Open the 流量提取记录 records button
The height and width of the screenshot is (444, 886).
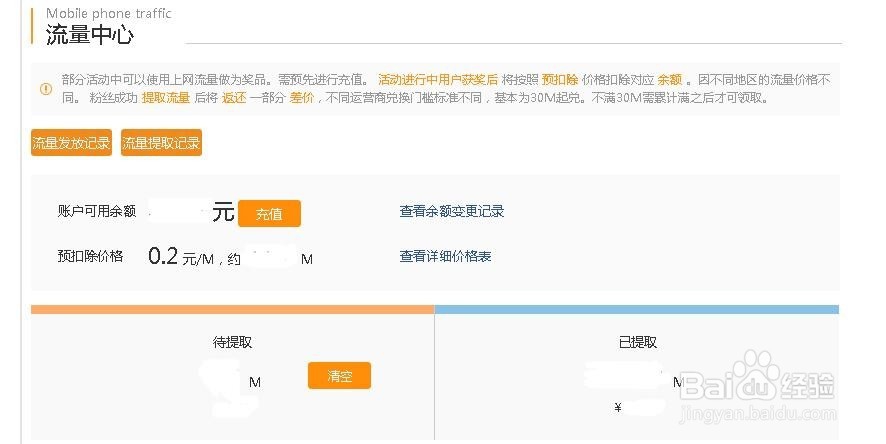[161, 143]
